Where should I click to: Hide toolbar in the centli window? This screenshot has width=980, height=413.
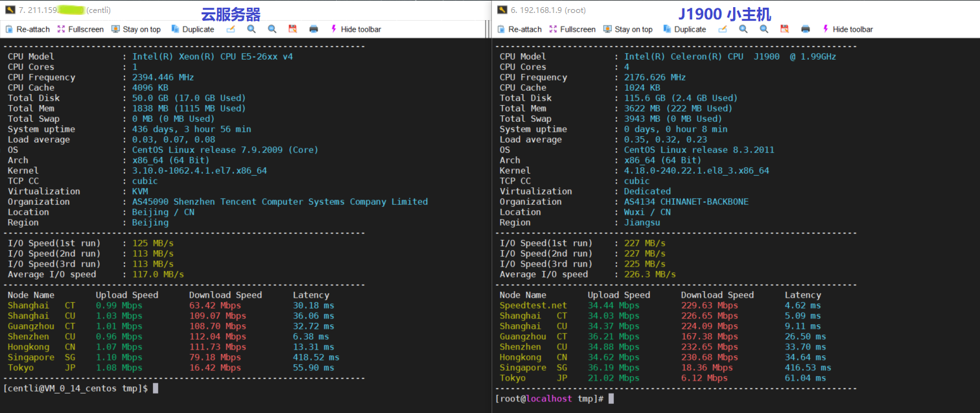356,29
